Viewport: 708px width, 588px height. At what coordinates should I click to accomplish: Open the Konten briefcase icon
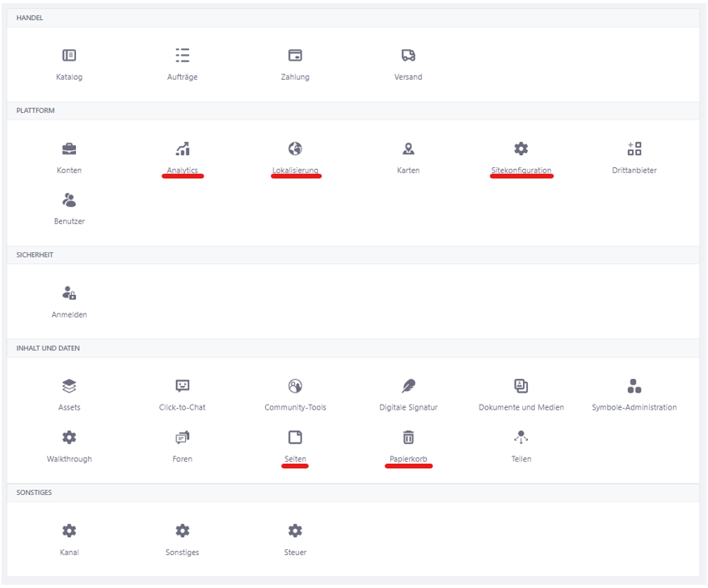point(69,149)
